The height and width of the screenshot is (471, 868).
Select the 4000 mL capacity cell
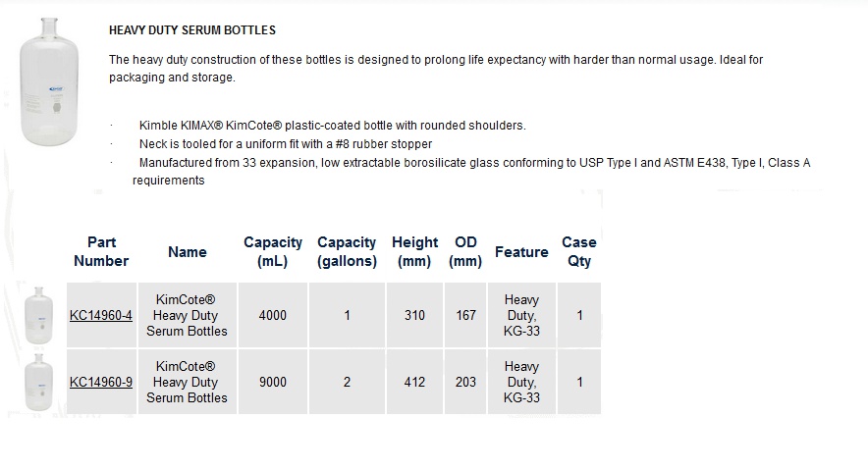click(x=273, y=316)
